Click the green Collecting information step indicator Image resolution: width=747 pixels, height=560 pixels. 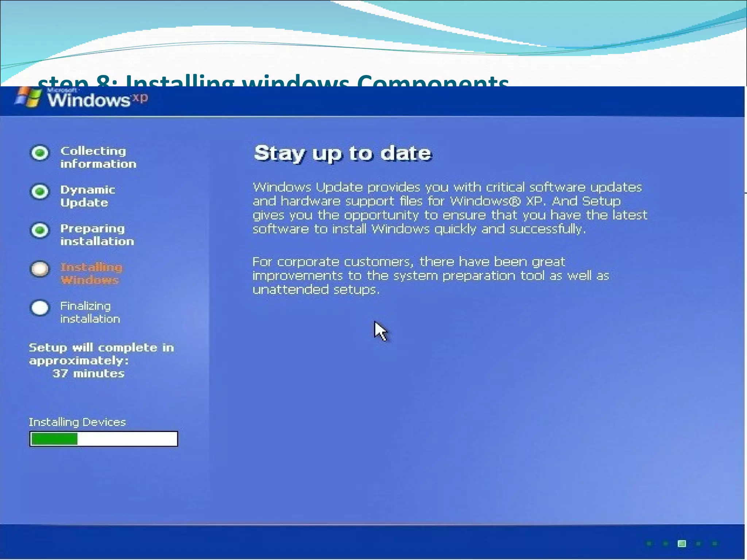pyautogui.click(x=40, y=152)
